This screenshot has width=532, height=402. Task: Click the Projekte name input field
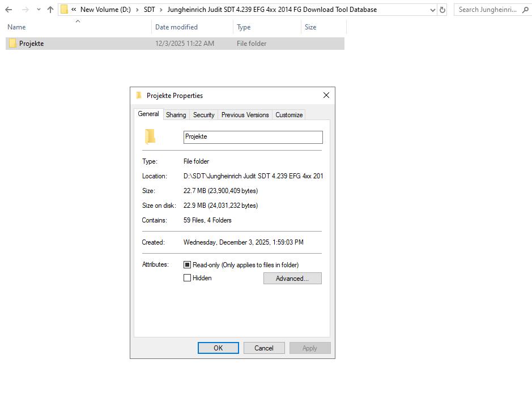(x=253, y=137)
